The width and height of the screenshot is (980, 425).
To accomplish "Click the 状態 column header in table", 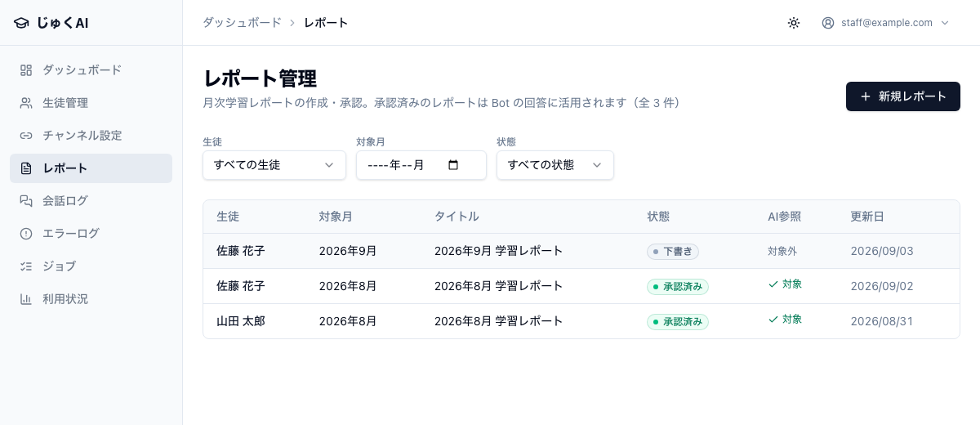I will point(658,217).
